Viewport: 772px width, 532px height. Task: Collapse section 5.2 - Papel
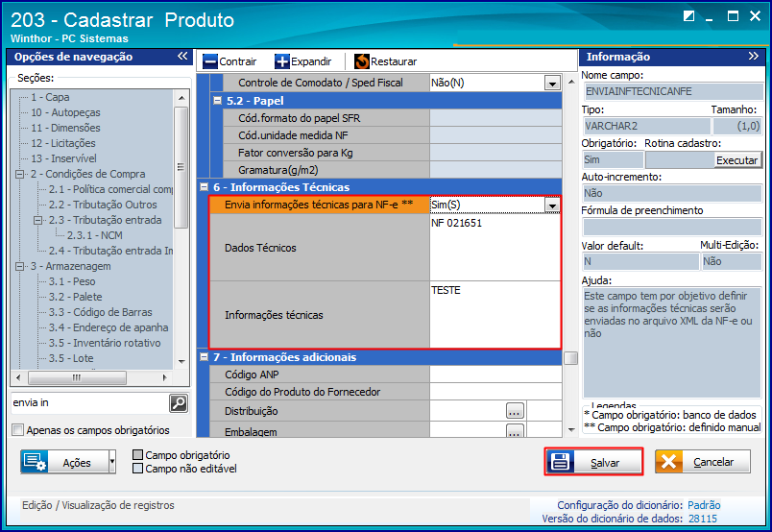coord(217,101)
